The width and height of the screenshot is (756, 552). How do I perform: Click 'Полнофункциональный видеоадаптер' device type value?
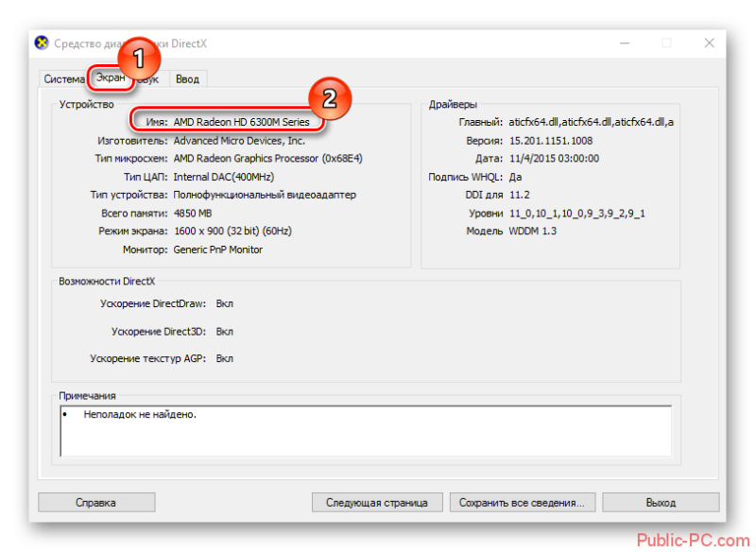pyautogui.click(x=265, y=196)
